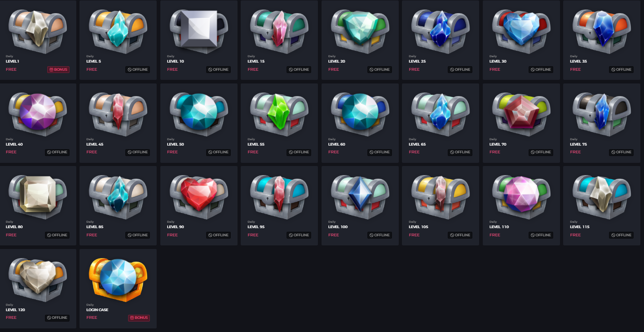Click the BONUS badge on Login Case

tap(139, 318)
